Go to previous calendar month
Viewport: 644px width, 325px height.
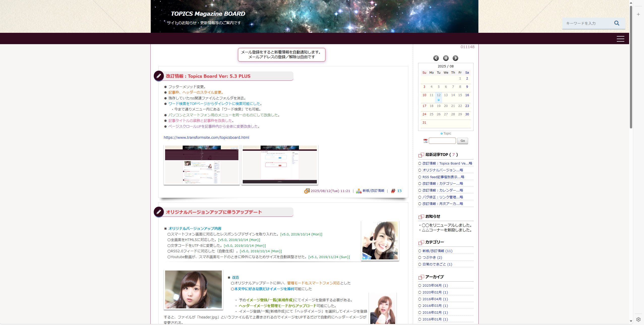coord(436,58)
